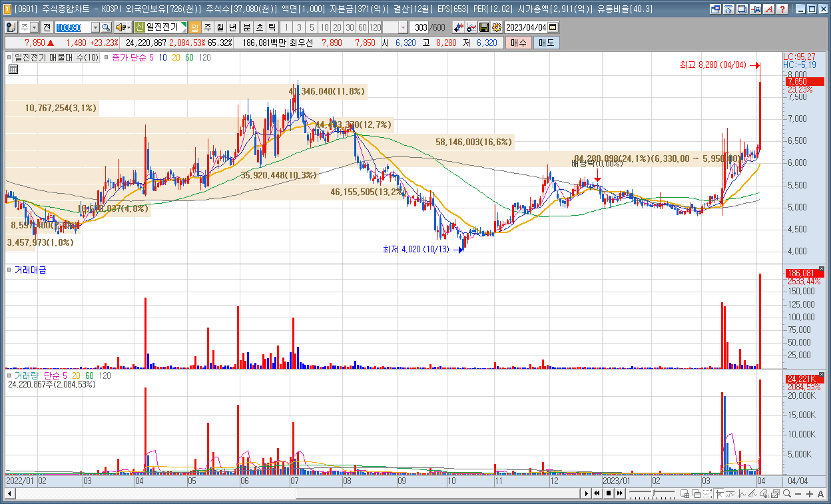The image size is (831, 504).
Task: Click the diagonal lines drawing icon
Action: pos(752,493)
